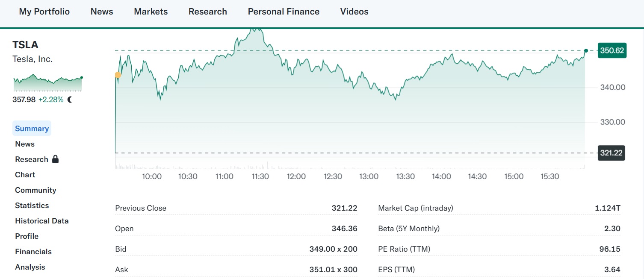Viewport: 644px width, 279px height.
Task: Click the lock icon next to Research
Action: tap(56, 159)
